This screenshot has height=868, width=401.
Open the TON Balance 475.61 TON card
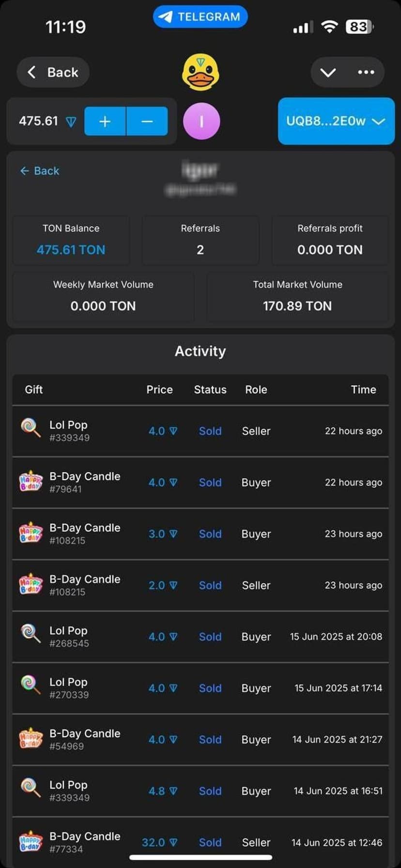71,240
